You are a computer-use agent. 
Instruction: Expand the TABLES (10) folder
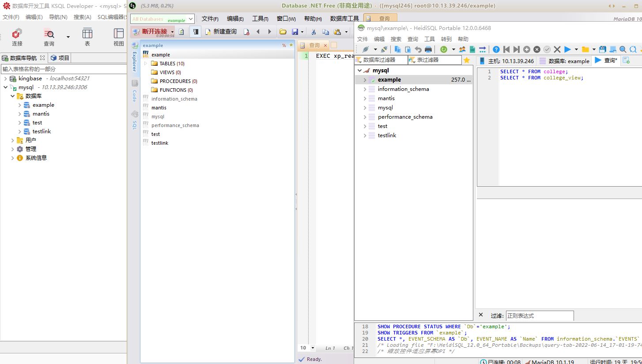pyautogui.click(x=146, y=64)
